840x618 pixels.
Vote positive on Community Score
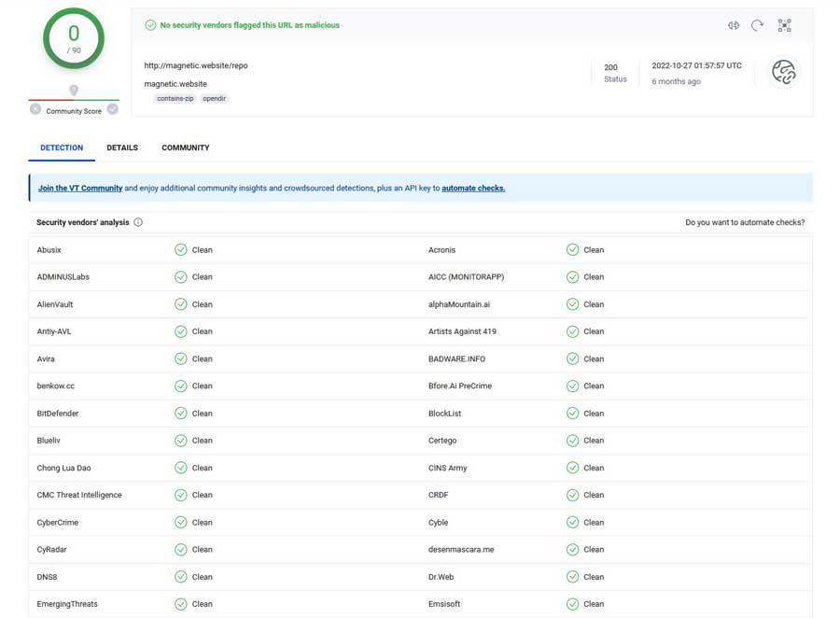coord(113,109)
